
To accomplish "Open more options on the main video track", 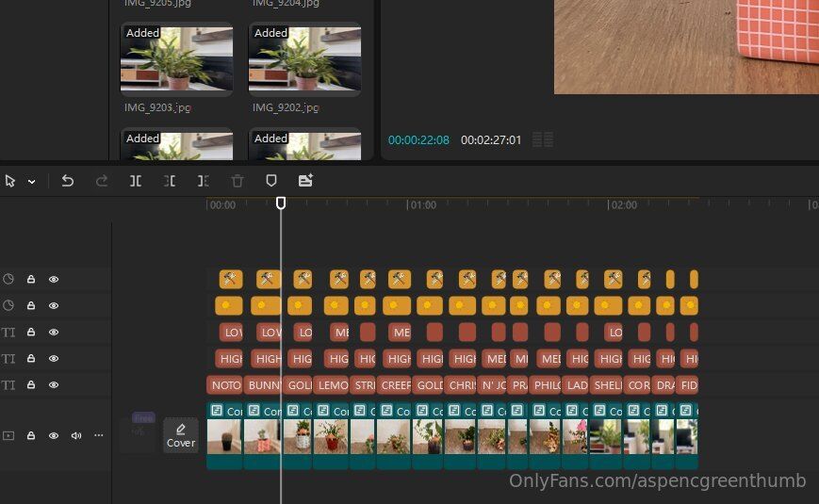I will [x=98, y=436].
